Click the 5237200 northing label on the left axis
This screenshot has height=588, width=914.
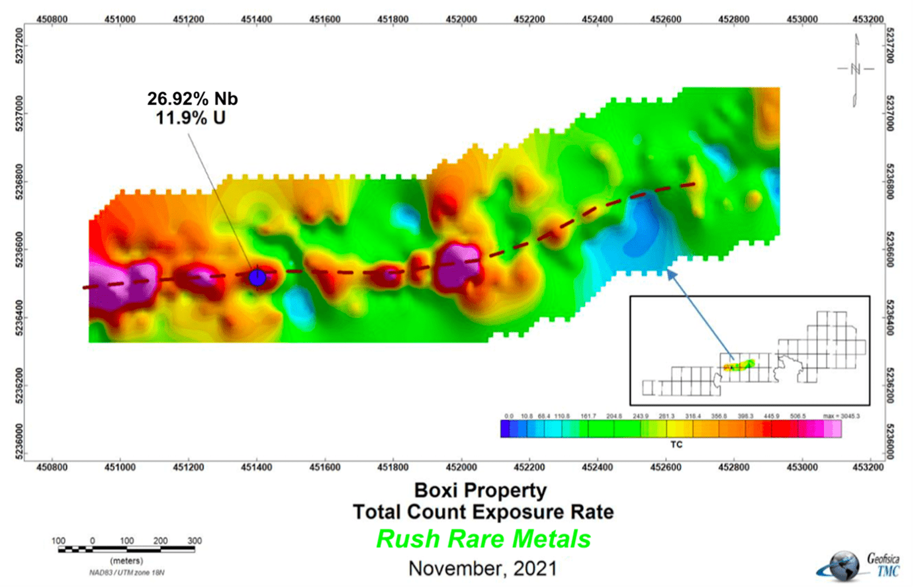19,45
